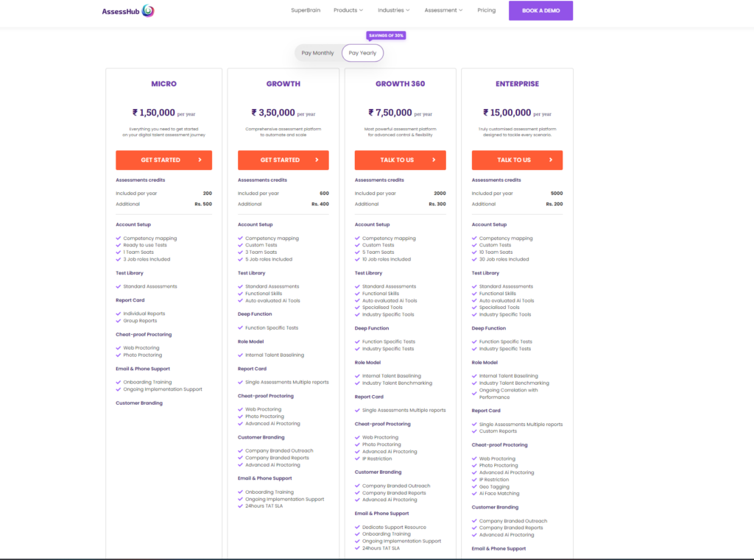This screenshot has height=560, width=754.
Task: Select the ENTERPRISE plan heading
Action: (x=518, y=84)
